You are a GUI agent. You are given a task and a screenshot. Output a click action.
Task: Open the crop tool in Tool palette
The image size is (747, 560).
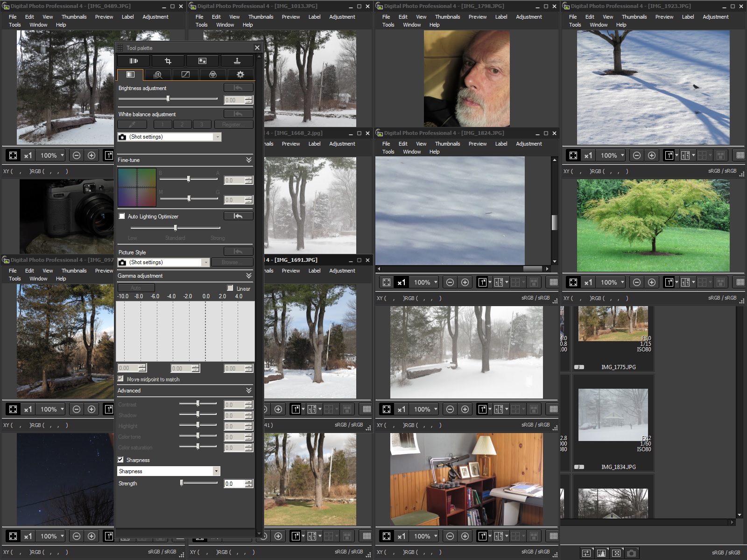(168, 61)
